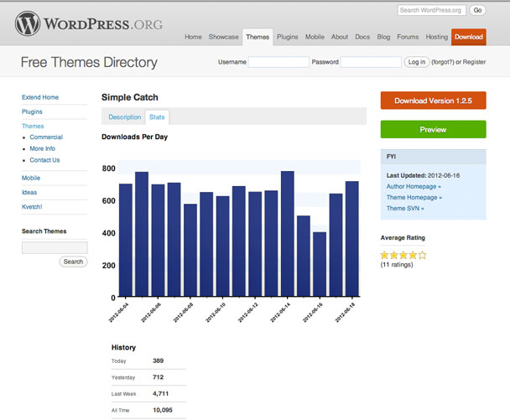510x420 pixels.
Task: Open the Kvetch! sidebar link
Action: 32,207
